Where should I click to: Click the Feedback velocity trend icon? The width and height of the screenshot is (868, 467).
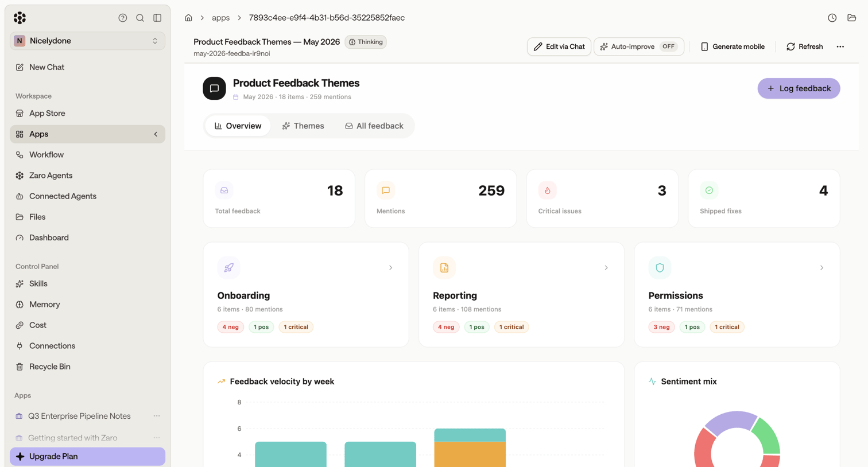coord(221,382)
